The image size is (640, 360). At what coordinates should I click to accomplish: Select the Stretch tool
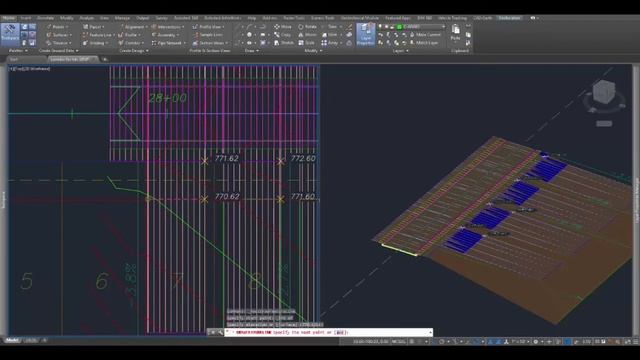point(284,42)
